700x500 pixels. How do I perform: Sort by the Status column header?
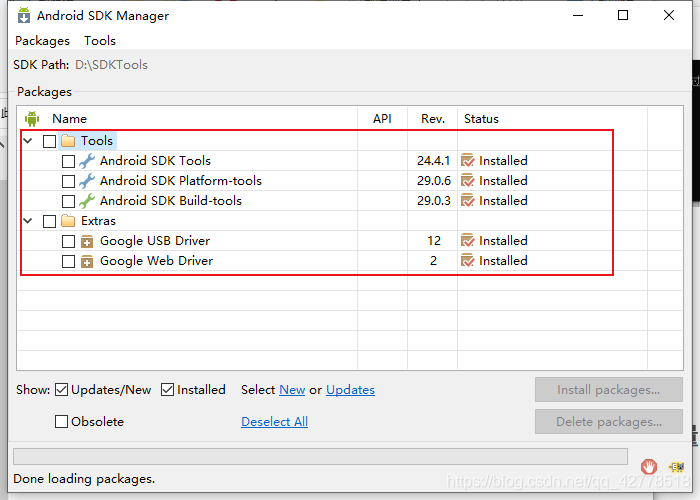481,119
